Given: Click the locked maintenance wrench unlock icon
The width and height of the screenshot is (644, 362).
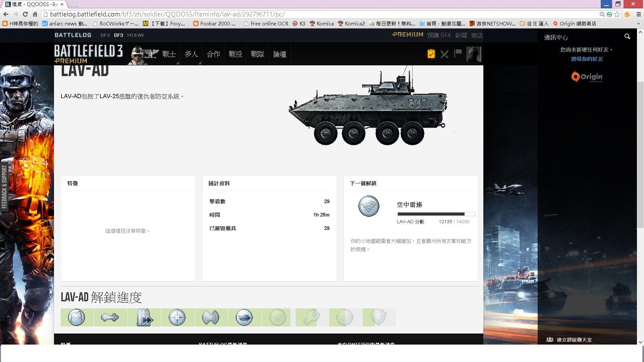Looking at the screenshot, I should point(311,317).
